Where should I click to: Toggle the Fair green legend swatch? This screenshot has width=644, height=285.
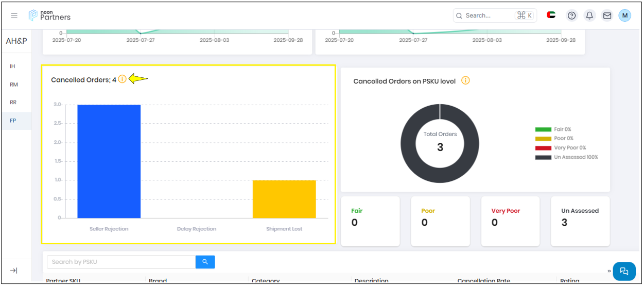543,129
